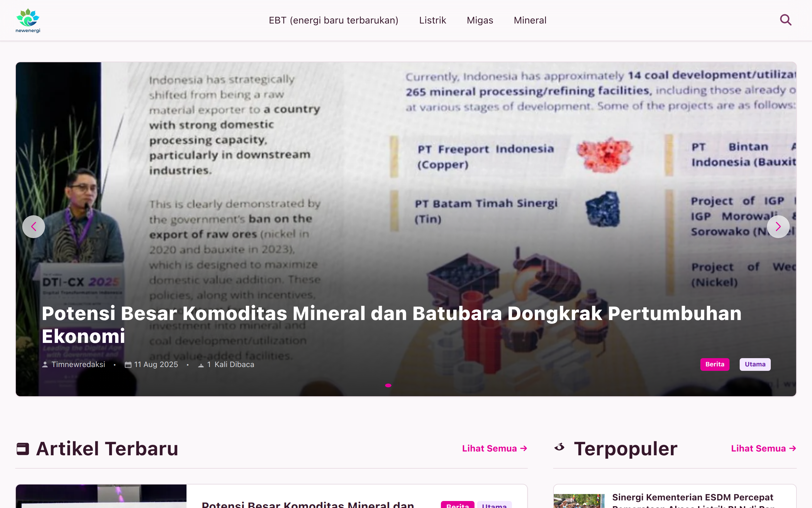Open the search magnifier icon
The image size is (812, 508).
tap(785, 20)
